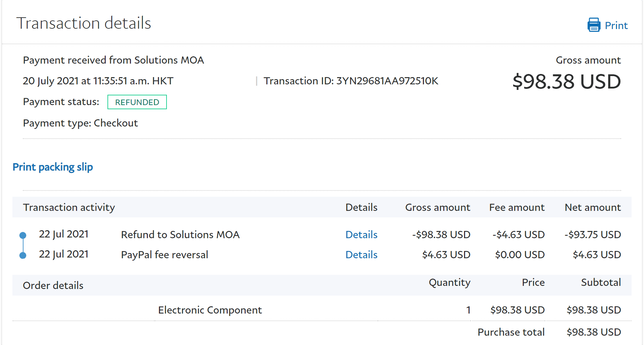Click the Transaction details heading
This screenshot has width=644, height=345.
pos(84,24)
